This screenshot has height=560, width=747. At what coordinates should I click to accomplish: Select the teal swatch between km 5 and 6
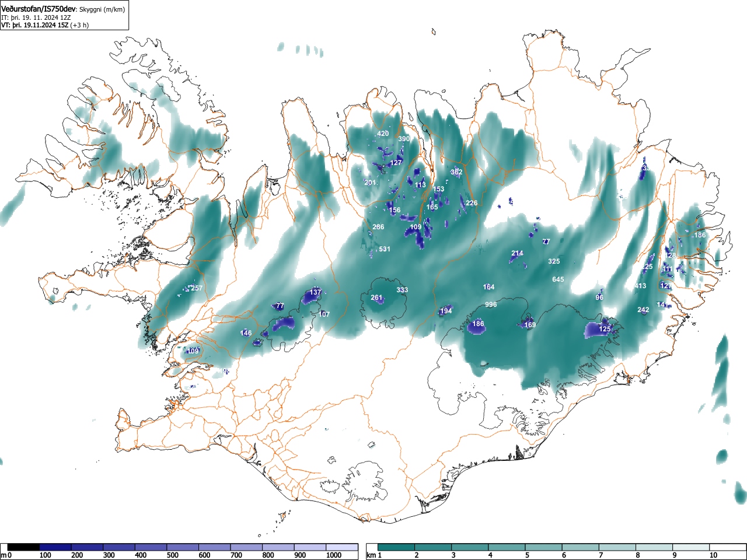[x=544, y=547]
